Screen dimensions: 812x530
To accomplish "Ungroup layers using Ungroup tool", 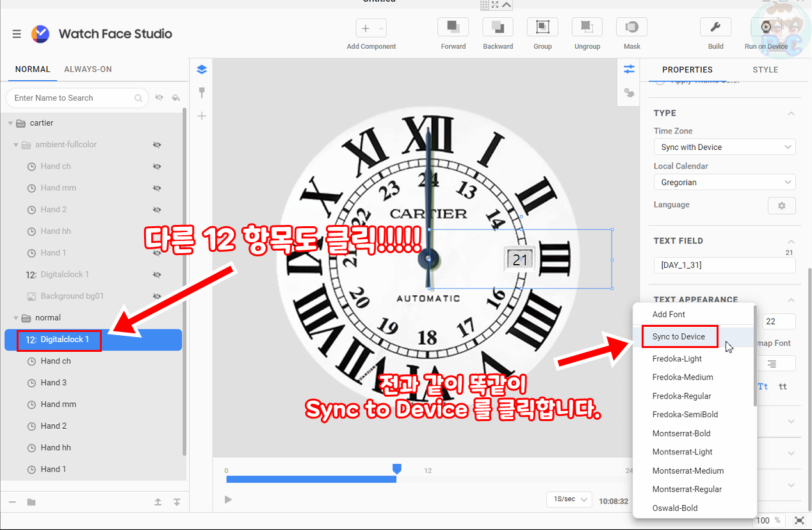I will tap(587, 27).
